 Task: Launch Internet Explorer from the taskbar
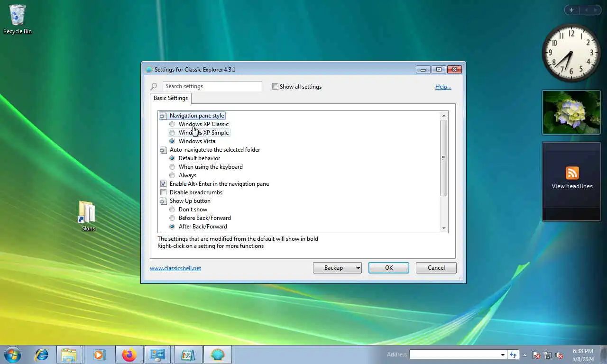tap(42, 355)
